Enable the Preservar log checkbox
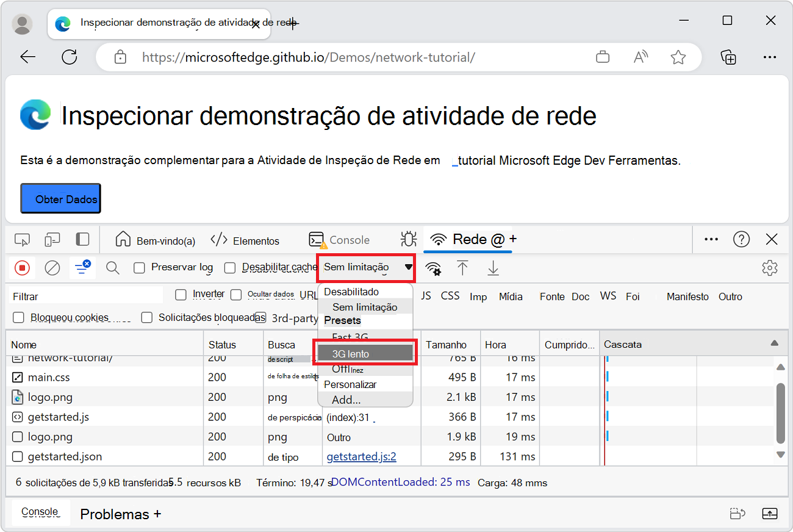 click(x=139, y=267)
